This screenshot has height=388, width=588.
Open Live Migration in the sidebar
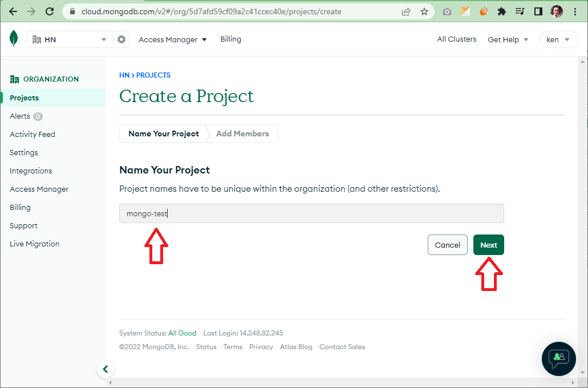[34, 244]
